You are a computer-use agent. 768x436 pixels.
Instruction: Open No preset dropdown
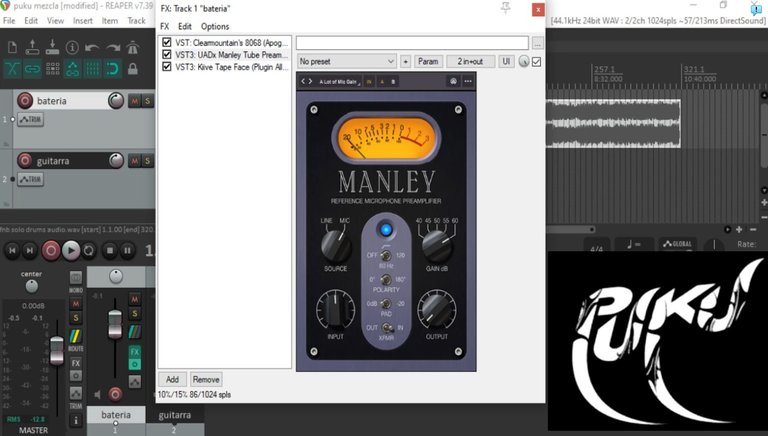tap(346, 61)
